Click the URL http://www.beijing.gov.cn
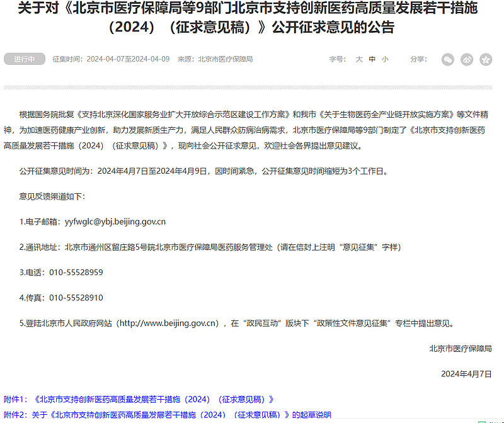Screen dimensions: 504x423 [x=169, y=323]
